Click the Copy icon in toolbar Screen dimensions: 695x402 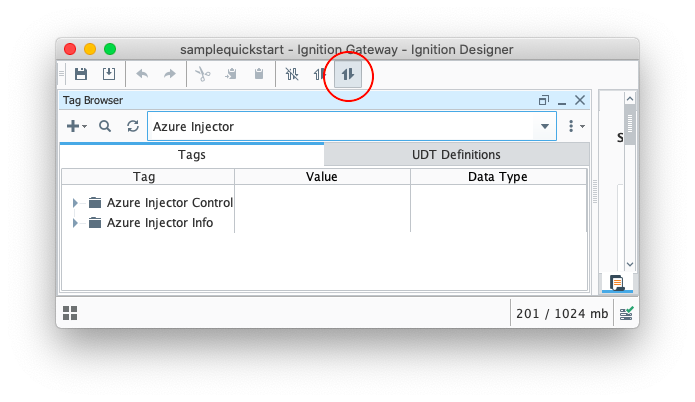231,74
